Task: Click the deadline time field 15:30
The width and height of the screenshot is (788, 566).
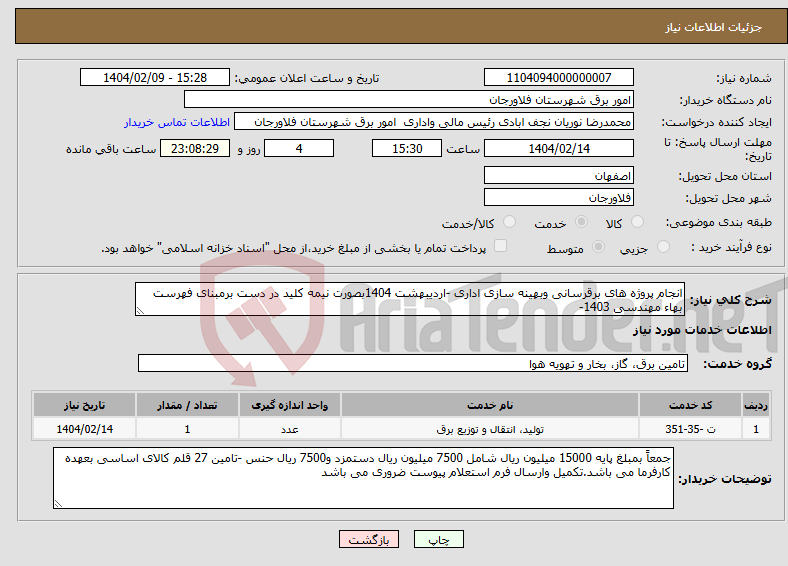Action: click(x=407, y=148)
